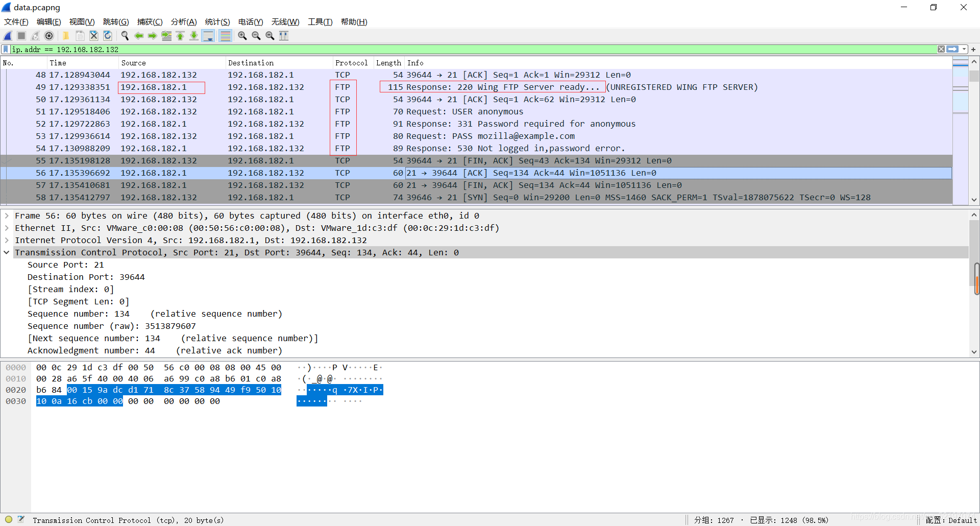This screenshot has width=980, height=526.
Task: Apply the display filter arrow button
Action: 952,50
